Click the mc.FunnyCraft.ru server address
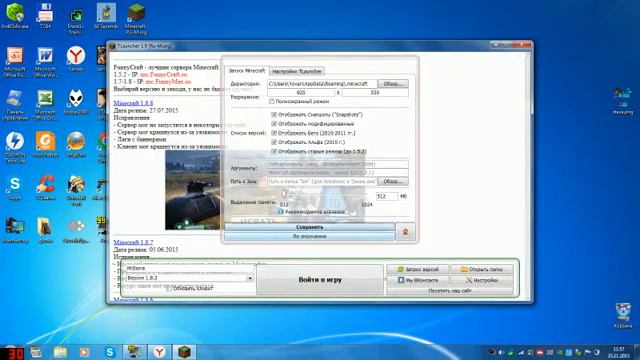The height and width of the screenshot is (360, 640). coord(164,75)
